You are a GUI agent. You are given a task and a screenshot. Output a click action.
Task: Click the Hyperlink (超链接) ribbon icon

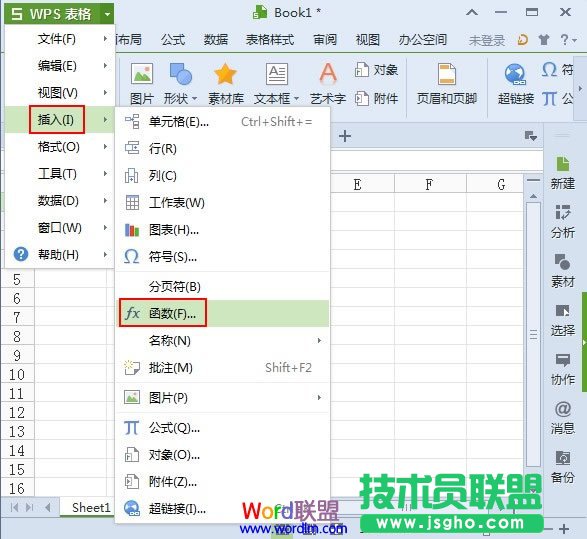point(515,83)
